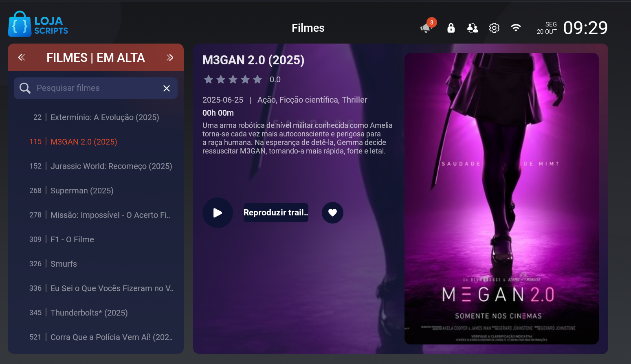The image size is (631, 364).
Task: Click the parental lock icon
Action: [x=451, y=28]
